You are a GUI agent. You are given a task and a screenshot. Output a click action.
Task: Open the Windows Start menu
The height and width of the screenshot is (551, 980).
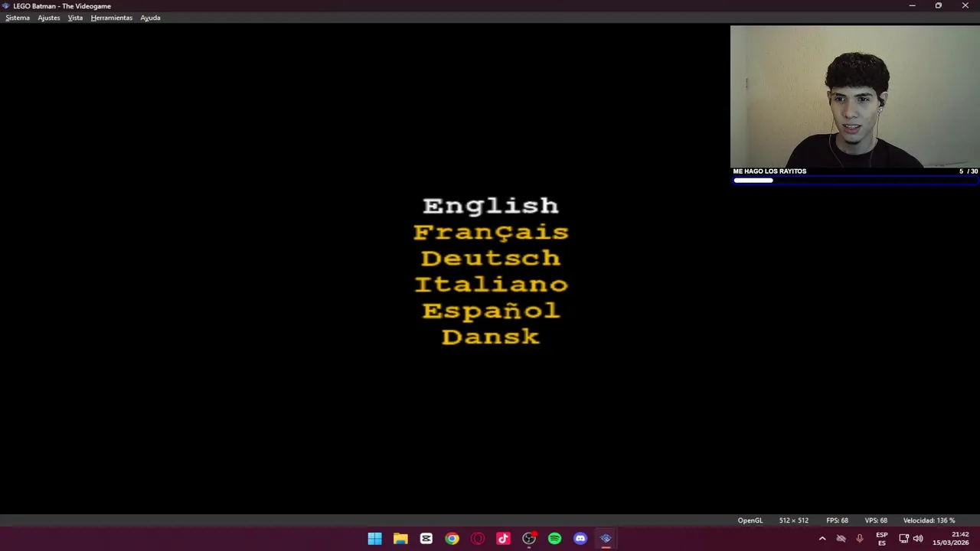374,539
